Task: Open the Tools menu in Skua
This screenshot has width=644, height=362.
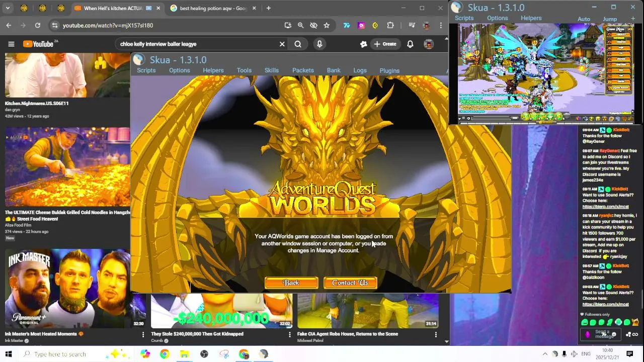Action: coord(244,70)
